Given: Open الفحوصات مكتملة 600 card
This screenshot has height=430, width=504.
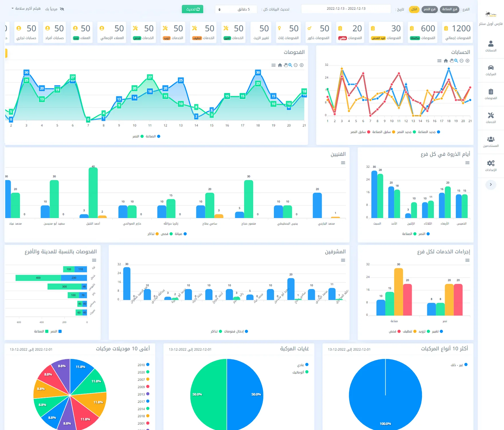Looking at the screenshot, I should coord(422,32).
